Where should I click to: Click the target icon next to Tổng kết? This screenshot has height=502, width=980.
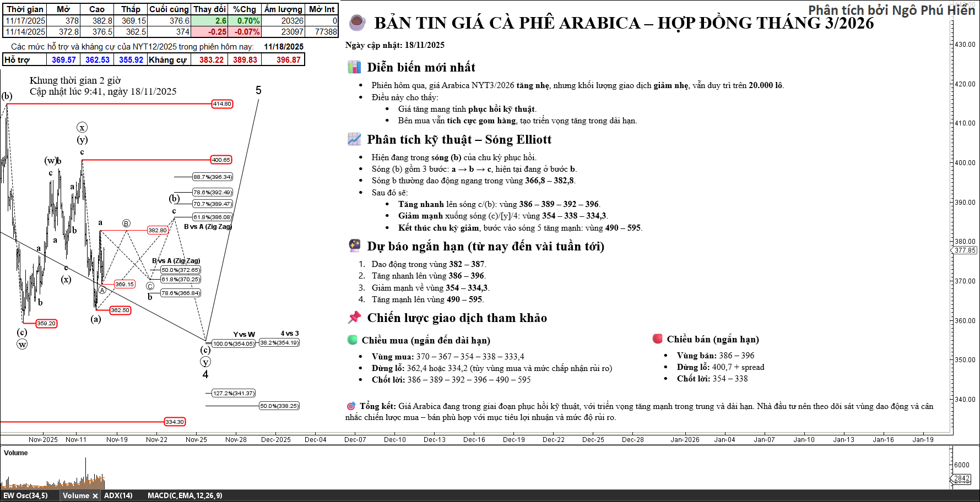(351, 406)
